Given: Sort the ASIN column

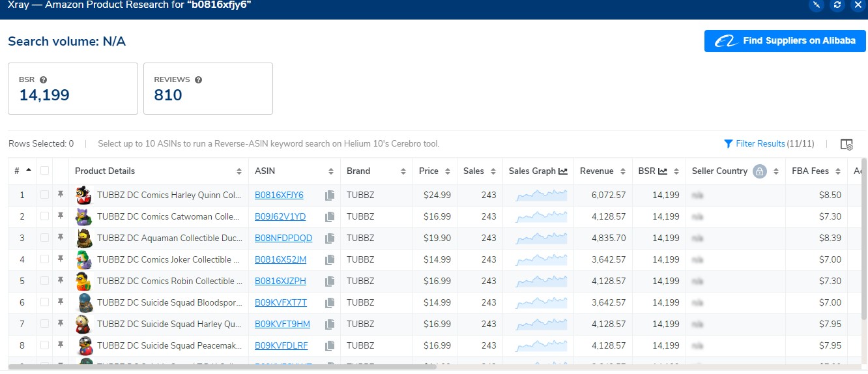Looking at the screenshot, I should click(x=332, y=171).
